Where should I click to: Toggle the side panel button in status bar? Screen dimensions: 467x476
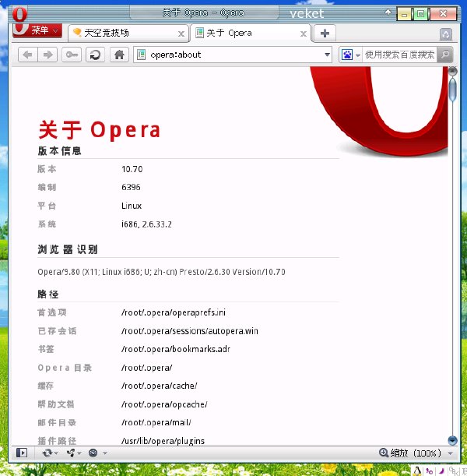tap(22, 453)
